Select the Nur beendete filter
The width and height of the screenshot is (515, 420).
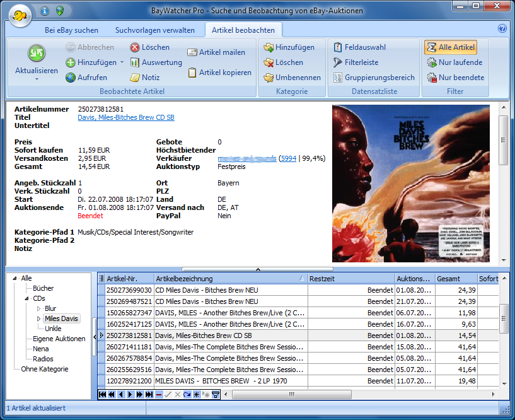pos(456,78)
